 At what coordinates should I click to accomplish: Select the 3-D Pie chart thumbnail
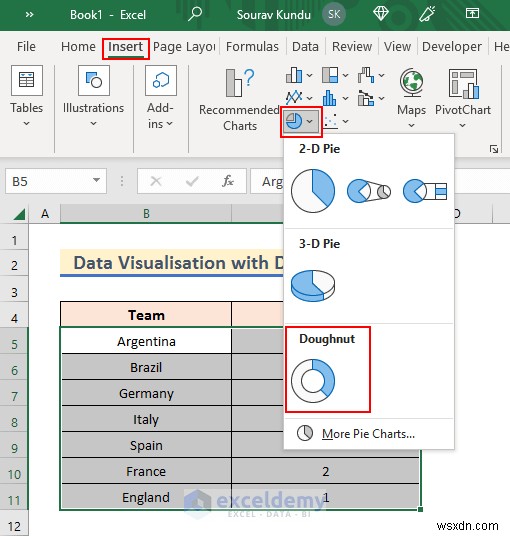pyautogui.click(x=313, y=286)
